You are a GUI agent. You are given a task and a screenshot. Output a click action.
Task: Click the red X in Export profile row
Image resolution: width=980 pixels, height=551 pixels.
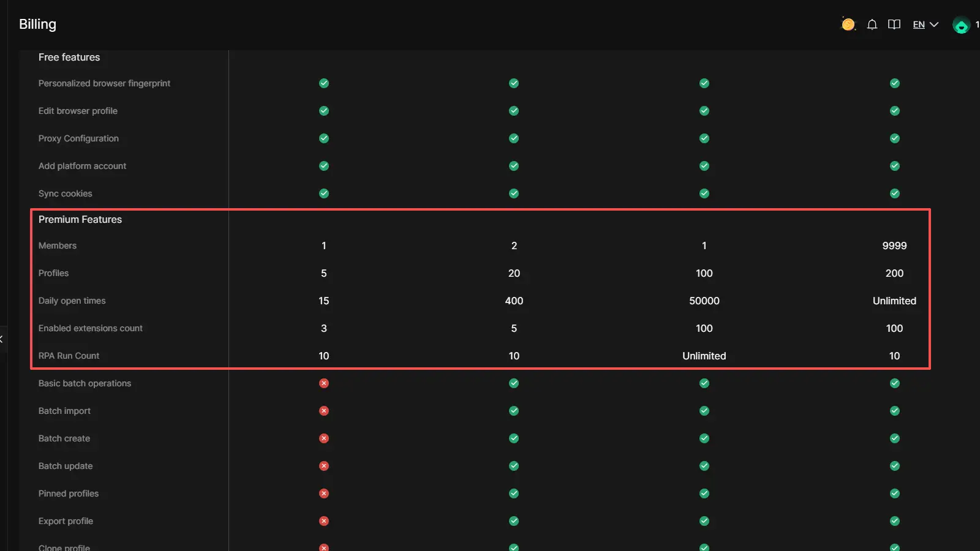324,521
